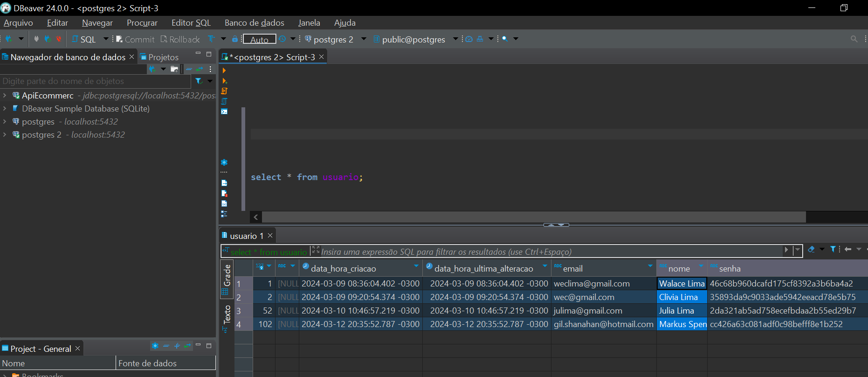Click the editor scrollbar left arrow
This screenshot has width=868, height=377.
point(256,217)
